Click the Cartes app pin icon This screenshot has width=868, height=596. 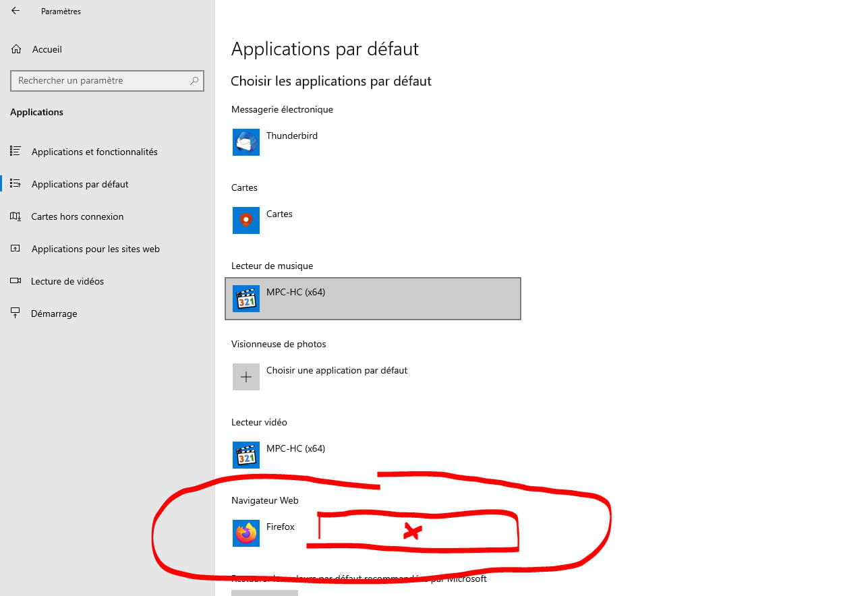point(246,220)
